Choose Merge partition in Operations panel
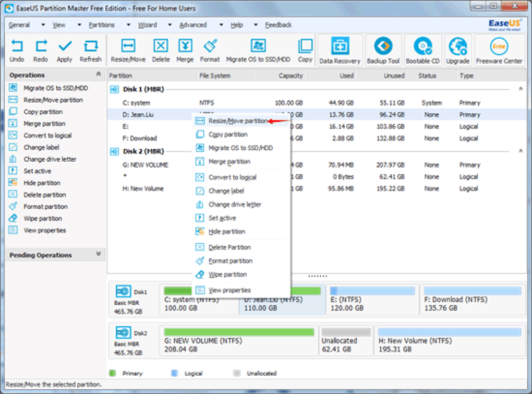This screenshot has height=394, width=532. tap(37, 124)
